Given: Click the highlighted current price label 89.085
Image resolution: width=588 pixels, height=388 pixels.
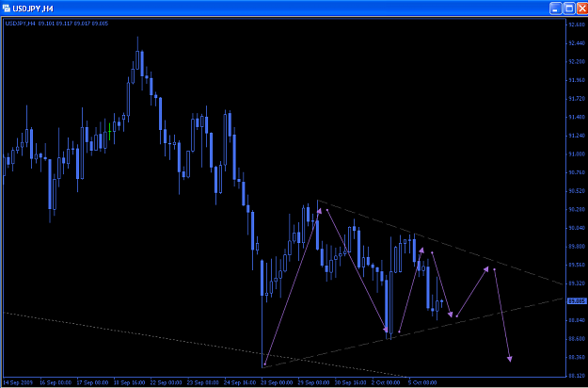Looking at the screenshot, I should point(577,301).
